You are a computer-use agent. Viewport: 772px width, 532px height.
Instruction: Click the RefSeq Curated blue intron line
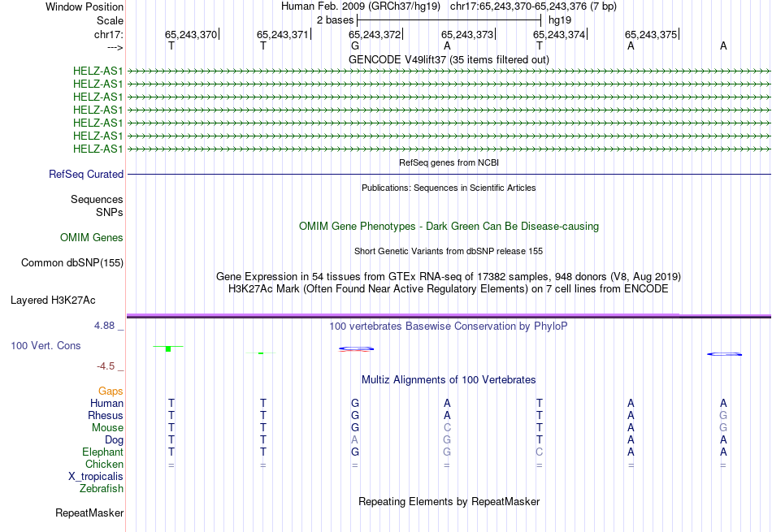tap(449, 174)
